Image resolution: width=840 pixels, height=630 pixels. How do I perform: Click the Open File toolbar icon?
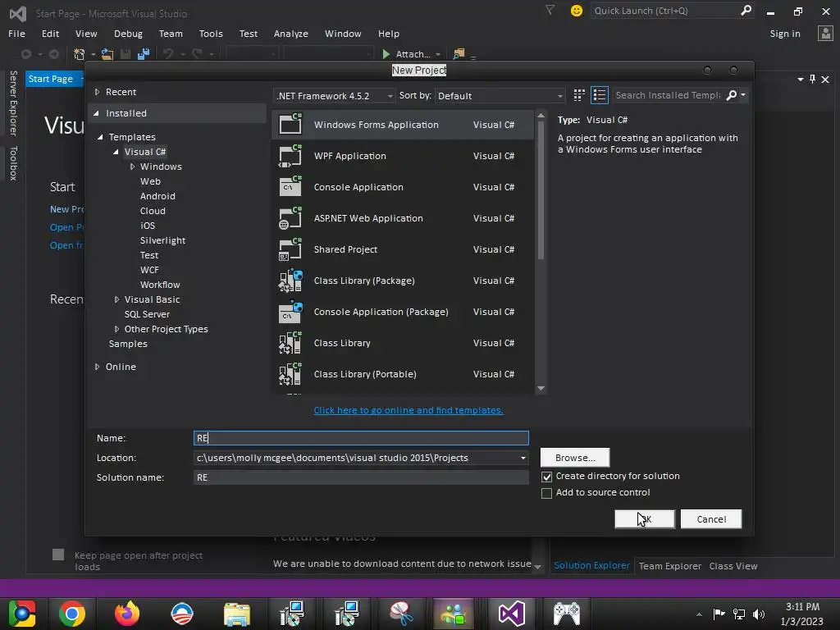pyautogui.click(x=107, y=53)
